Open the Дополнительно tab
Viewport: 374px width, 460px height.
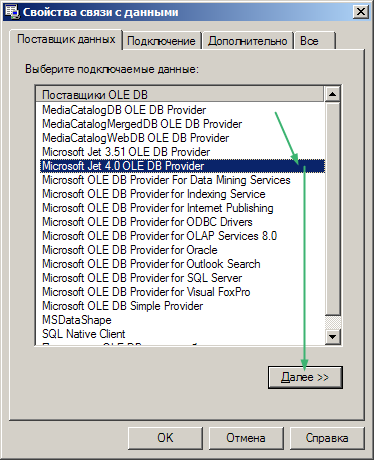coord(247,41)
